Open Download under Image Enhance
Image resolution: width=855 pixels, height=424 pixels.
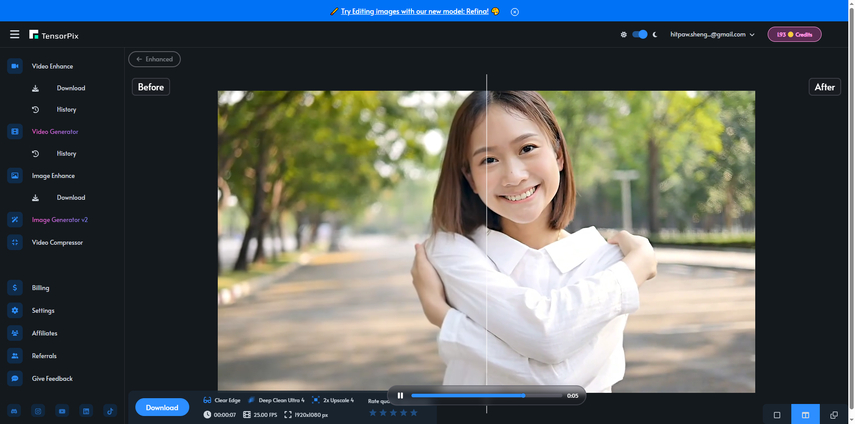pyautogui.click(x=71, y=197)
